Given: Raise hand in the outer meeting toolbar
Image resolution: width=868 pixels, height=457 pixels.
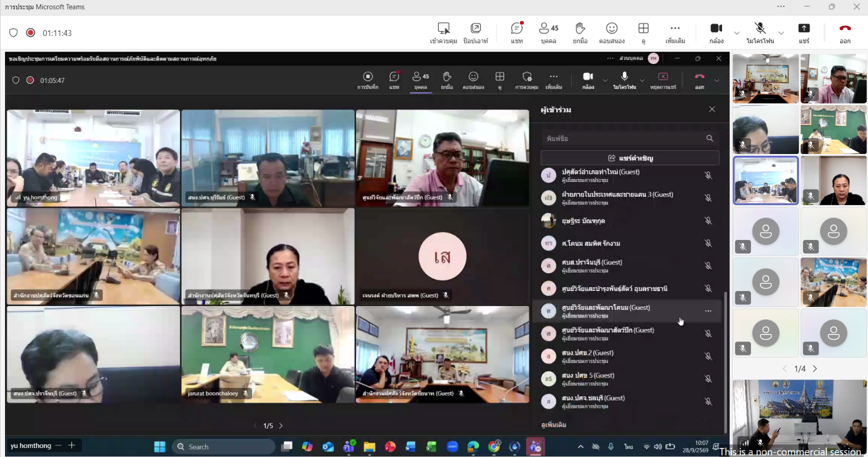Looking at the screenshot, I should pos(580,32).
